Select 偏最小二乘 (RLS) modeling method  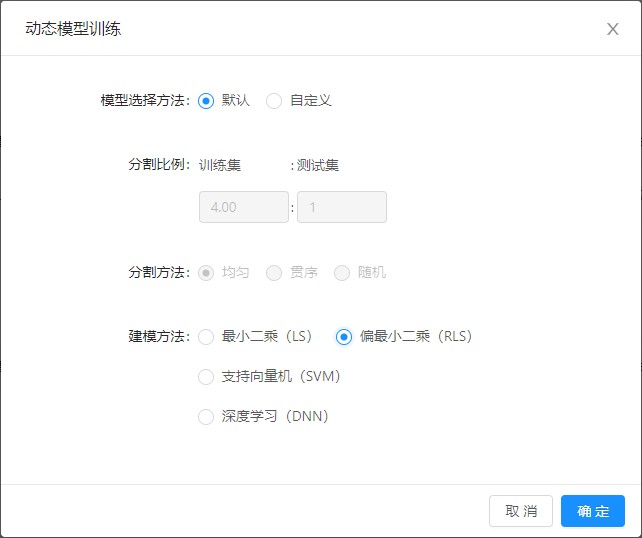pyautogui.click(x=344, y=337)
